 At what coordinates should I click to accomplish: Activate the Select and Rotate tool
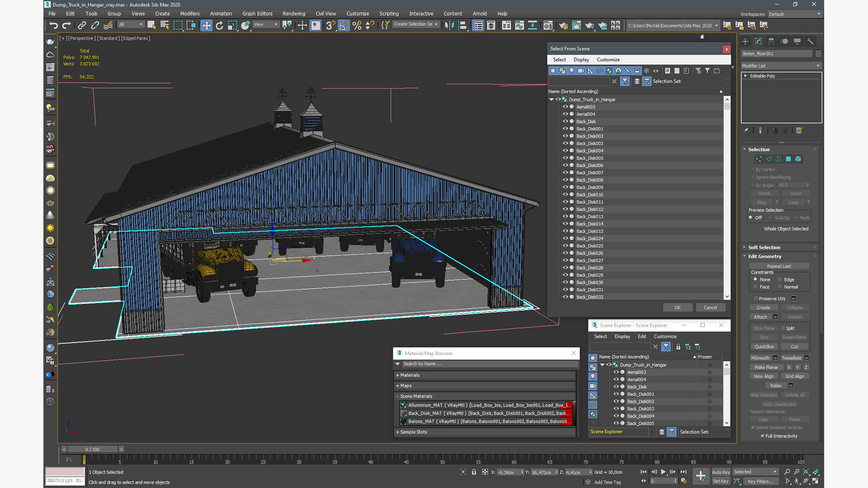click(219, 25)
